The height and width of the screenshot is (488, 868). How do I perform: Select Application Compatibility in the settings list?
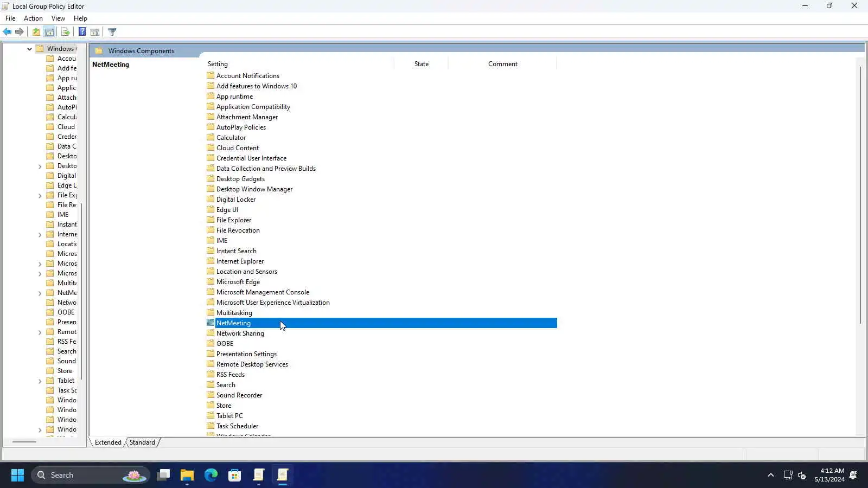(253, 106)
